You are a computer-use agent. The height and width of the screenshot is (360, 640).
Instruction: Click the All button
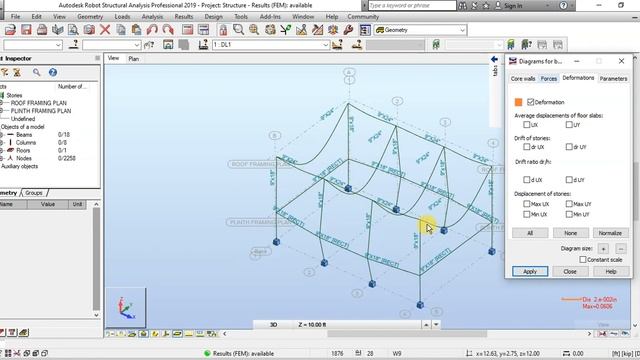tap(530, 233)
